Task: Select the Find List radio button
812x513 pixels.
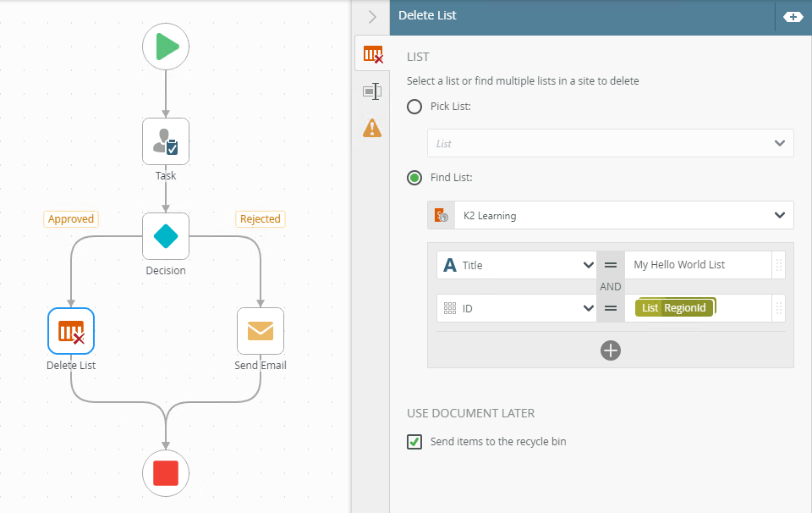Action: [x=414, y=179]
